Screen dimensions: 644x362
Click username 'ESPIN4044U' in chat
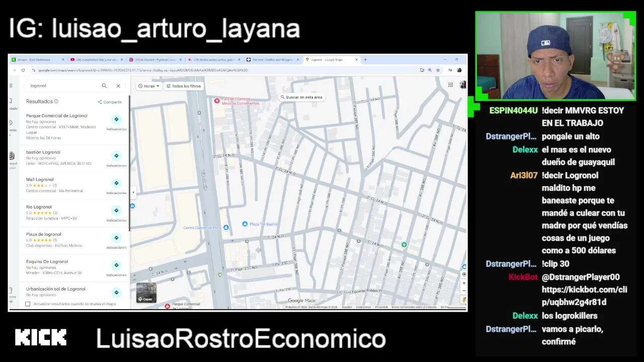point(513,111)
